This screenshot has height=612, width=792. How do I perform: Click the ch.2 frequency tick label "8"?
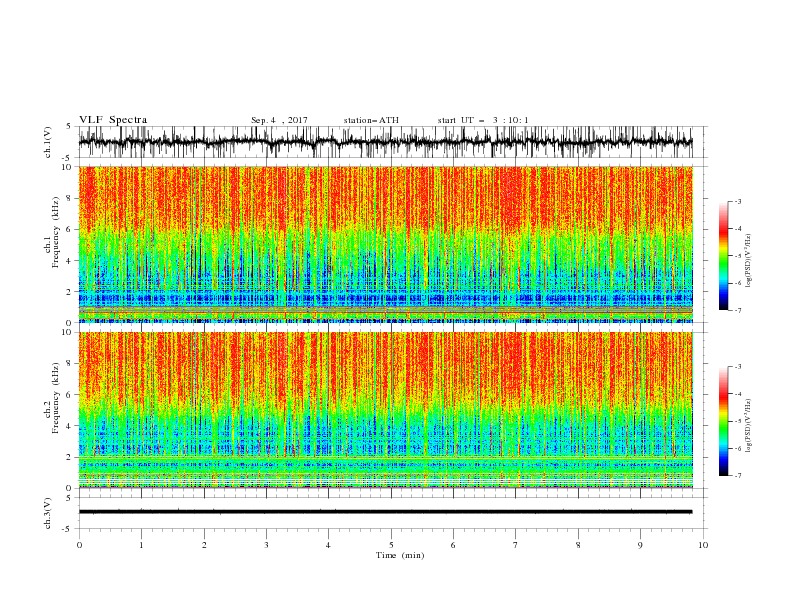coord(70,364)
